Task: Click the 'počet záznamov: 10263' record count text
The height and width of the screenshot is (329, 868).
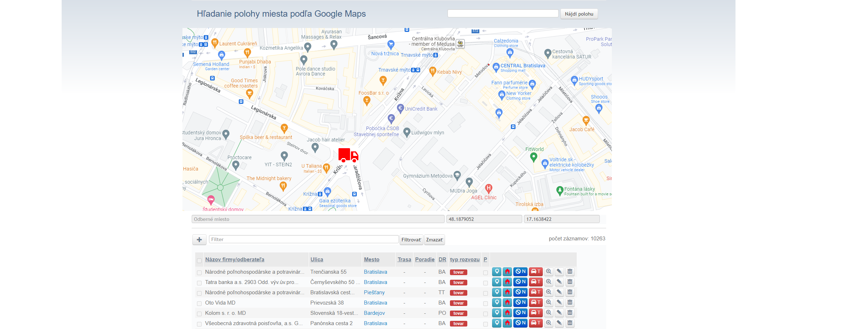Action: [x=577, y=239]
